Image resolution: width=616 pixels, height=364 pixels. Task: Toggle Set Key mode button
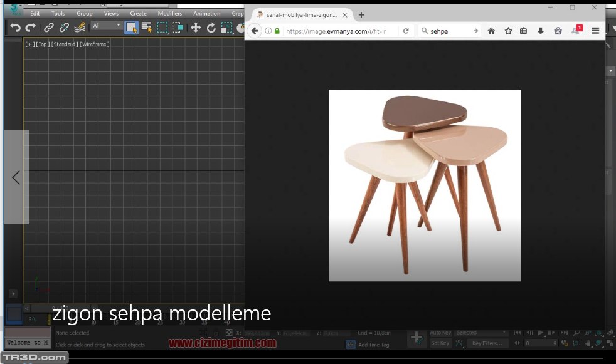point(440,343)
